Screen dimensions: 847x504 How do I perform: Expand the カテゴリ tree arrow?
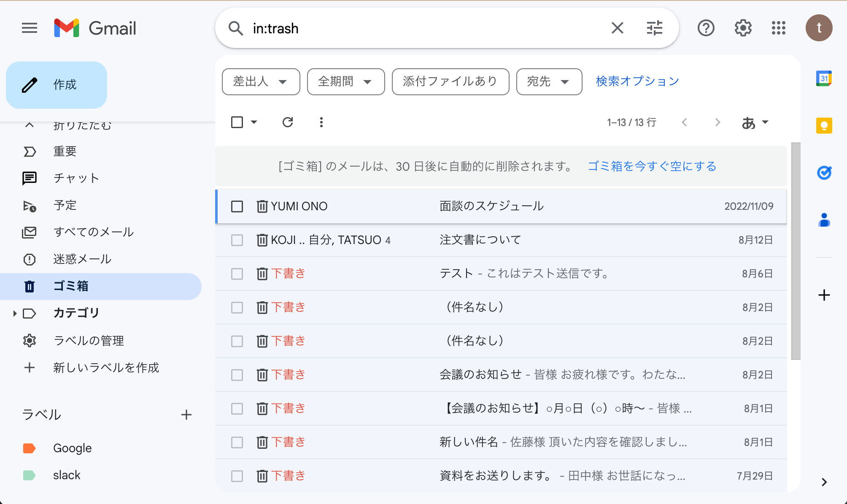(14, 313)
